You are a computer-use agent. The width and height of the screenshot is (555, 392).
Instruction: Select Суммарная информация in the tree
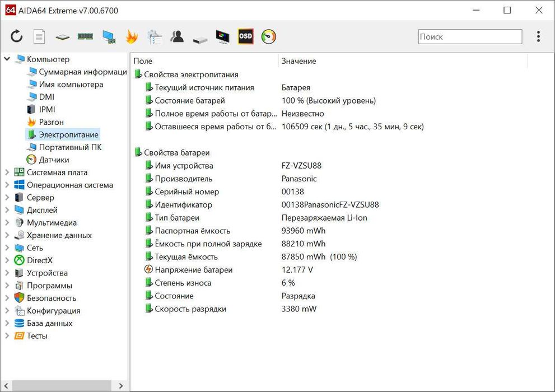82,72
